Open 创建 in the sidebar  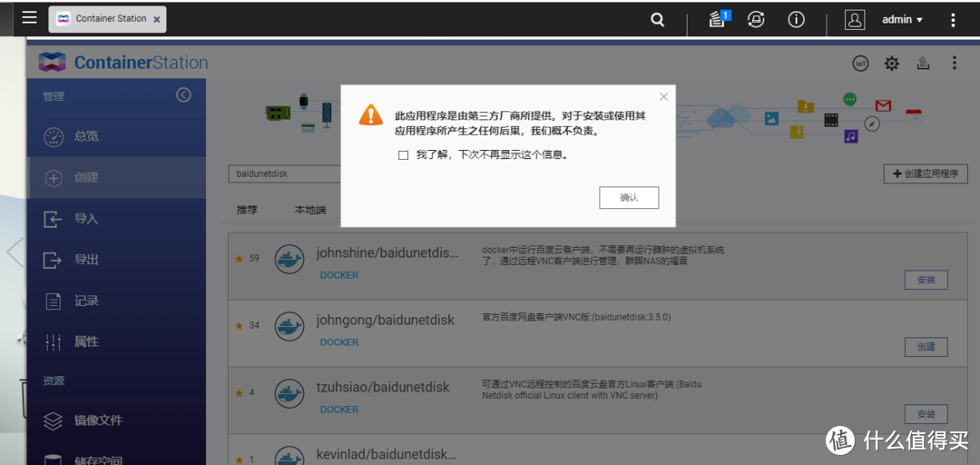tap(116, 178)
